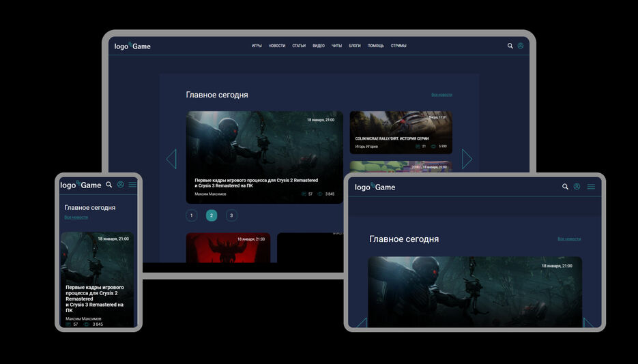Click Все новости link in phone mockup
The width and height of the screenshot is (638, 364).
point(76,217)
